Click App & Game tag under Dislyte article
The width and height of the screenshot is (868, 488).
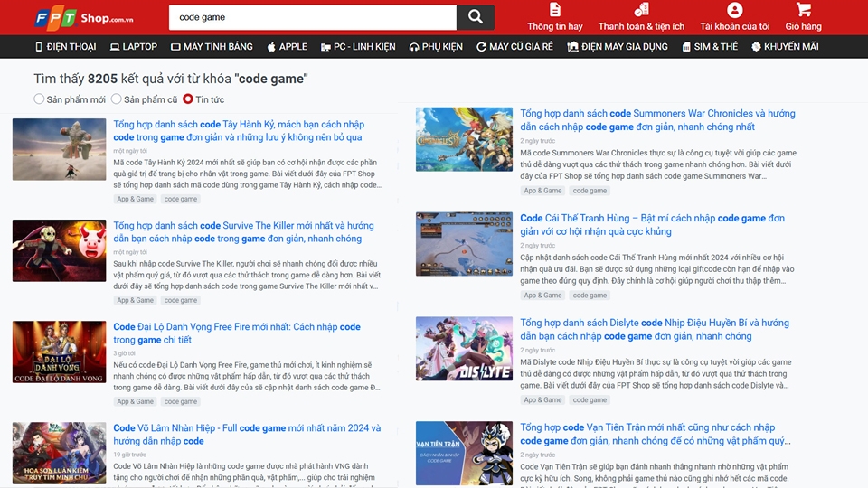click(x=542, y=400)
